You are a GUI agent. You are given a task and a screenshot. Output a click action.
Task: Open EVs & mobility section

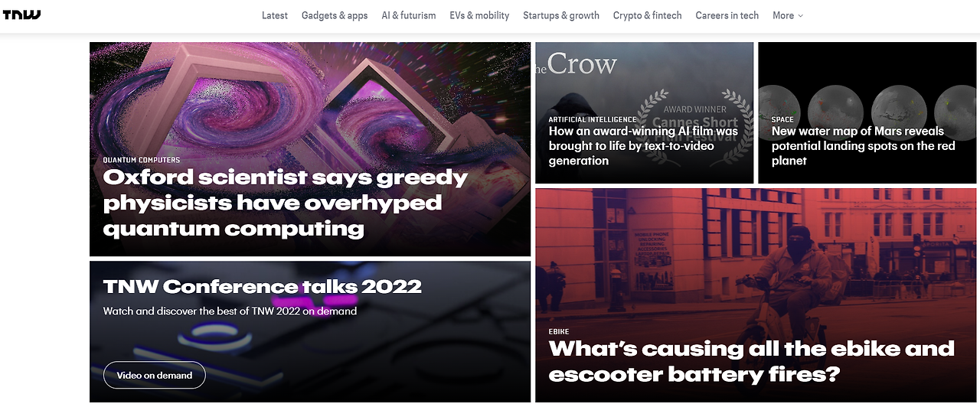(x=480, y=15)
